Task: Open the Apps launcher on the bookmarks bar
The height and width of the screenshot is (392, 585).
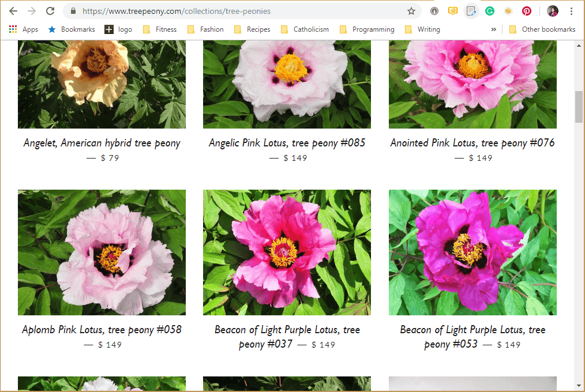Action: click(14, 29)
